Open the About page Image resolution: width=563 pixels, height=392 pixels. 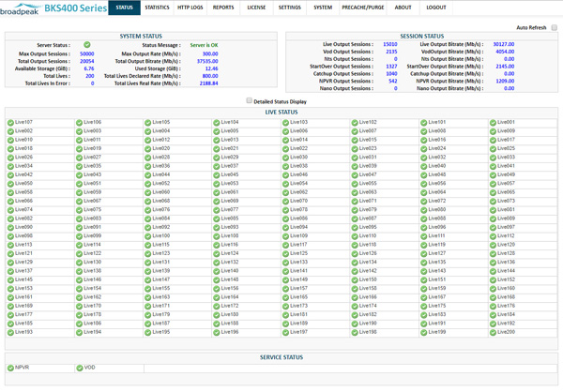coord(403,8)
